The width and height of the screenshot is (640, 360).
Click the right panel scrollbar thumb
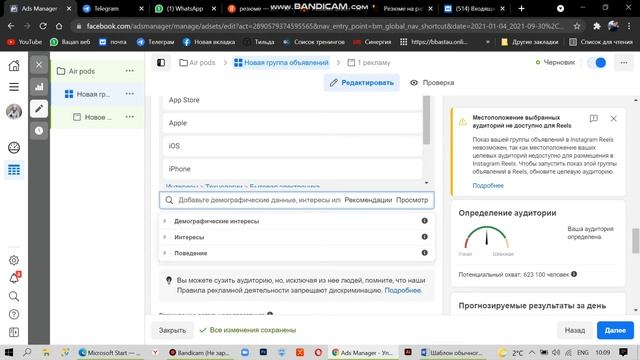point(636,241)
